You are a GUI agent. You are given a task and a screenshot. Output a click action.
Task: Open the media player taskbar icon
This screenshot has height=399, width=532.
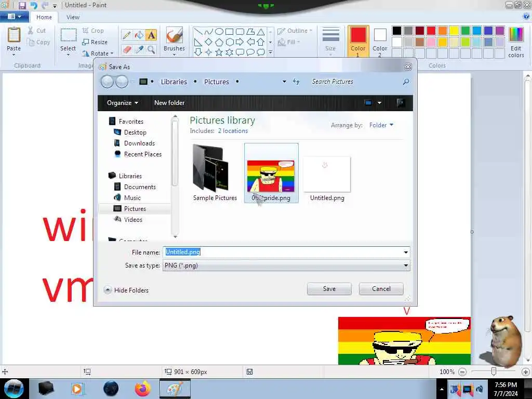[77, 389]
